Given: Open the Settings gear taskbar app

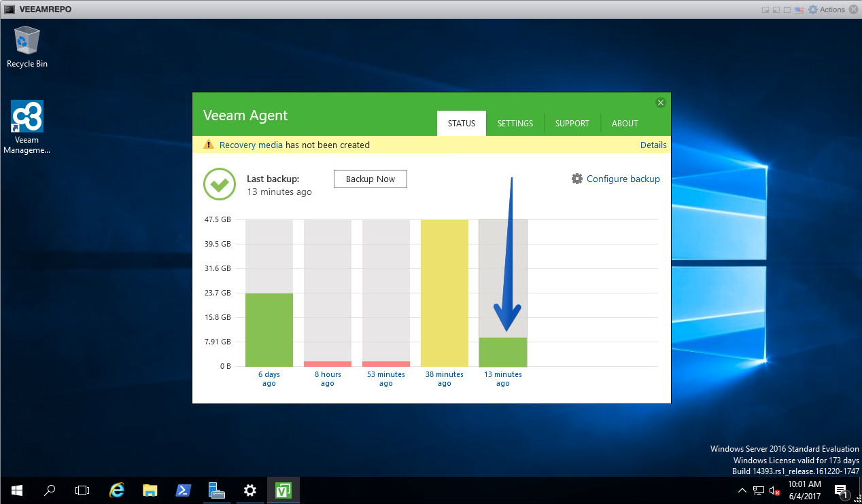Looking at the screenshot, I should pos(250,490).
